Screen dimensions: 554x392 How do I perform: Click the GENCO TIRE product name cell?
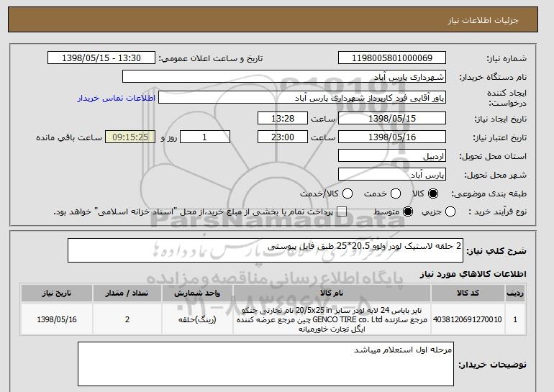(x=332, y=319)
